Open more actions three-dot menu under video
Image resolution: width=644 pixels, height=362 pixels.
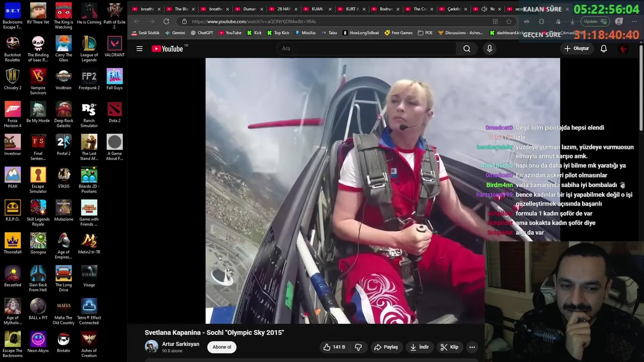pos(472,347)
